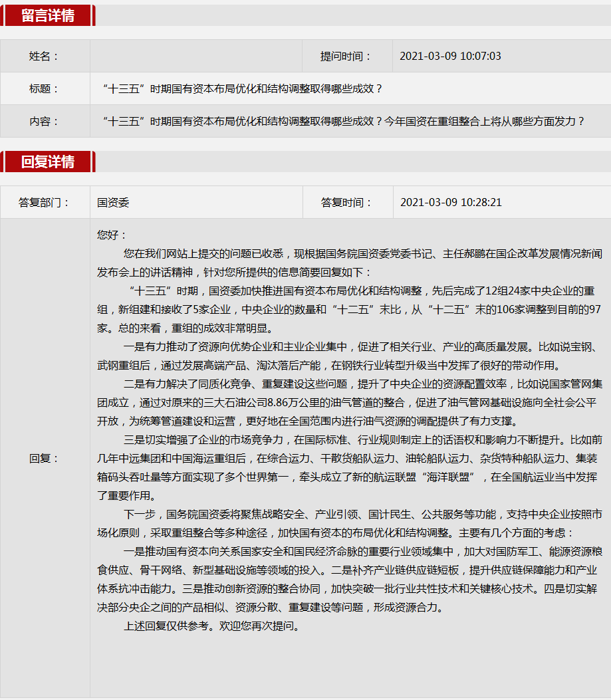Select the 回复 label cell
611x700 pixels.
click(45, 458)
